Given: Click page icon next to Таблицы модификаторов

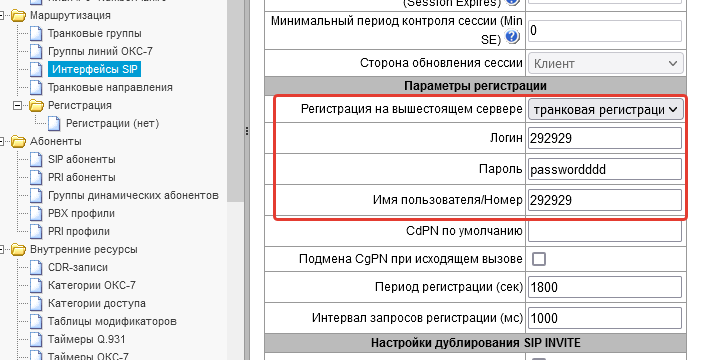Looking at the screenshot, I should point(36,321).
